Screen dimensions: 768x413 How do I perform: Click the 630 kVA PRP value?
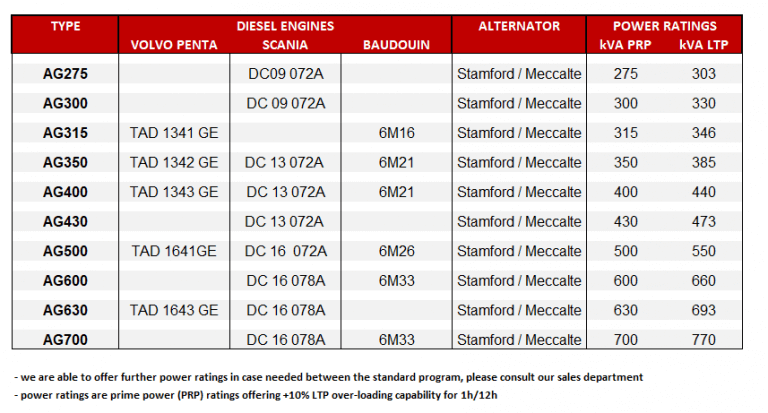point(625,310)
